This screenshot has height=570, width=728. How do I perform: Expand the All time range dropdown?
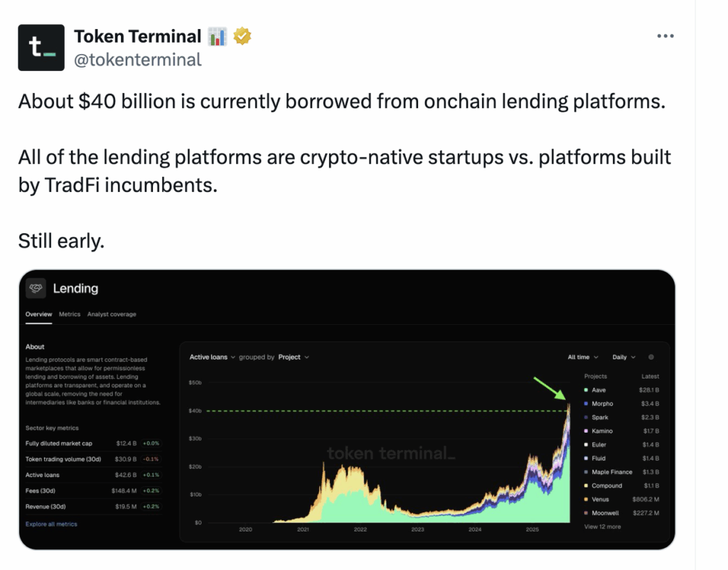(x=583, y=357)
